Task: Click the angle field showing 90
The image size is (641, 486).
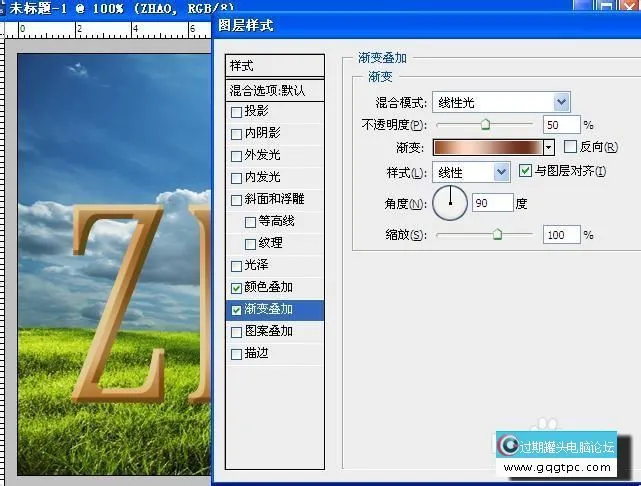Action: pyautogui.click(x=493, y=203)
